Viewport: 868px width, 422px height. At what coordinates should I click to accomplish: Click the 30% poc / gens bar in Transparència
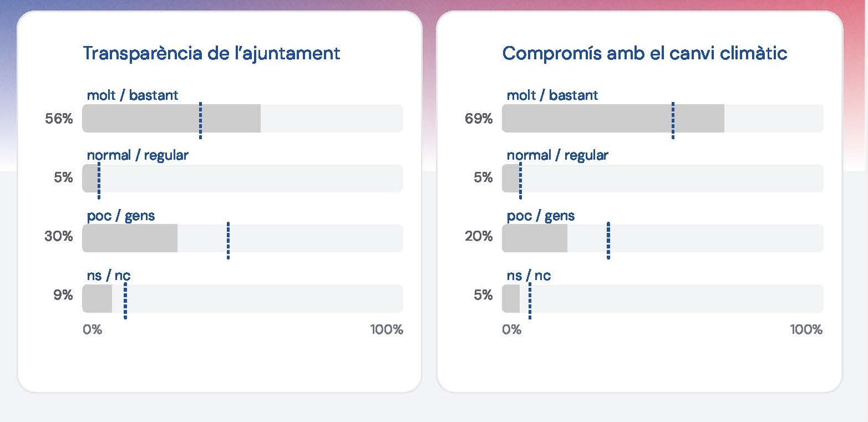click(130, 238)
